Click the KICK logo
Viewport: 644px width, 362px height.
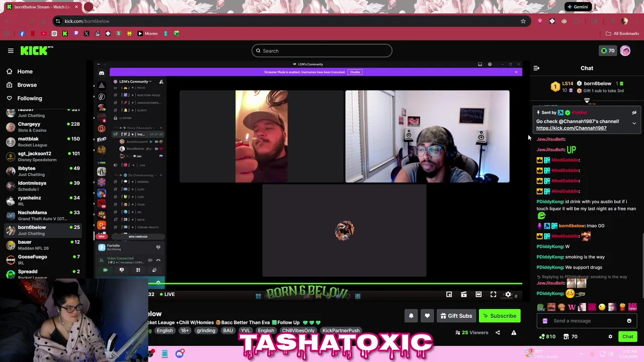pos(36,51)
